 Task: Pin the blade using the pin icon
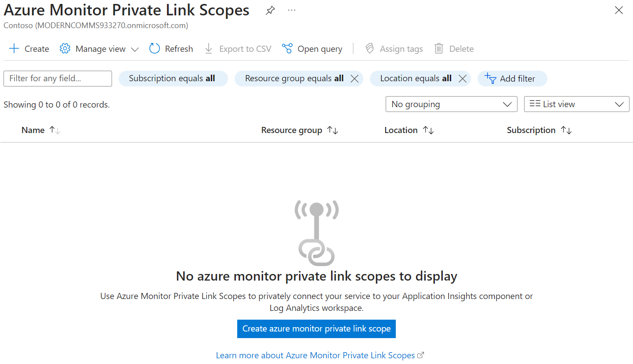(270, 11)
